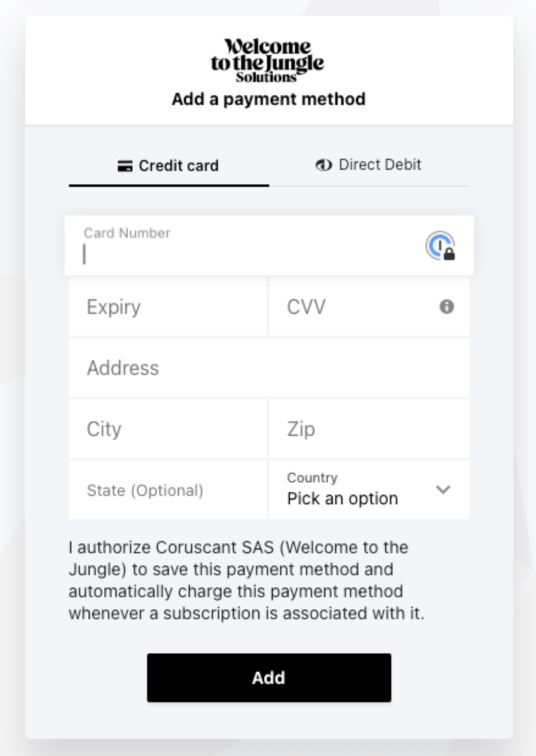
Task: Click the Coruscant SAS authorization text
Action: (247, 580)
